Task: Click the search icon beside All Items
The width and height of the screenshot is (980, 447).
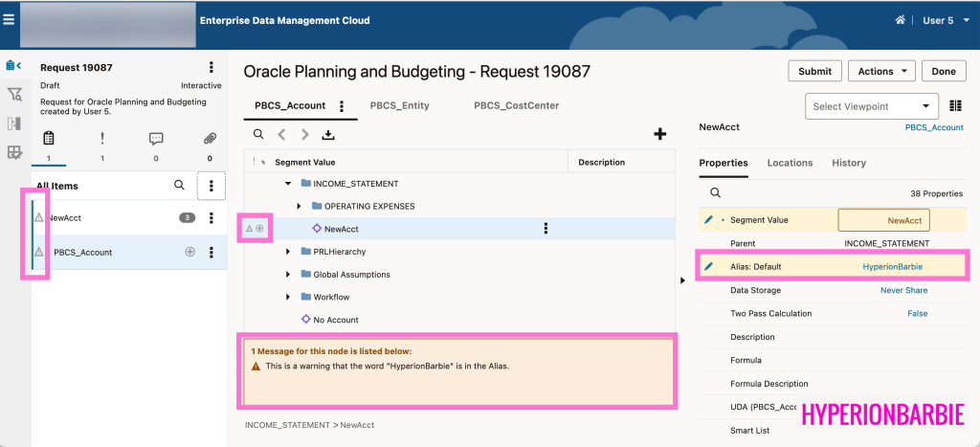Action: pos(179,185)
